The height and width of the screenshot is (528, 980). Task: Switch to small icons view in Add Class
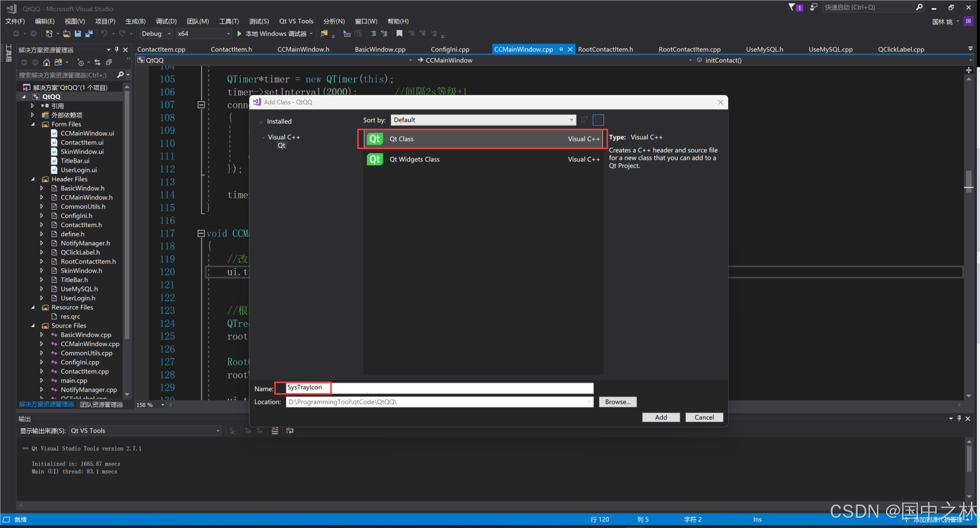pyautogui.click(x=584, y=120)
